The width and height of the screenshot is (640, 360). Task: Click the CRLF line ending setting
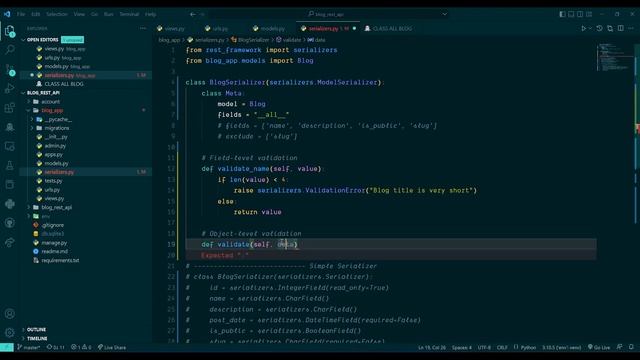[x=502, y=347]
